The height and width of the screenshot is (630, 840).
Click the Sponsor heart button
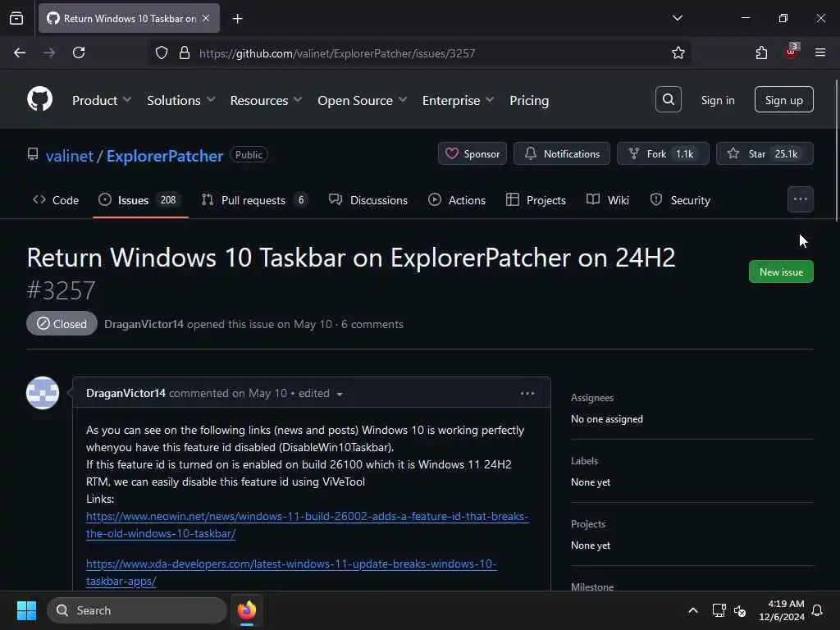coord(472,153)
